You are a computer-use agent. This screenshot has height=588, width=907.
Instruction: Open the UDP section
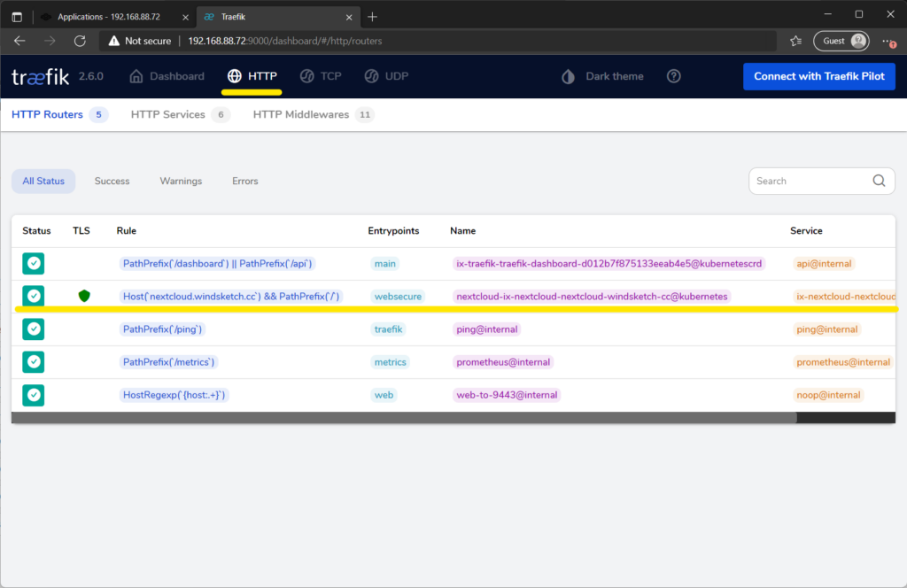click(386, 76)
